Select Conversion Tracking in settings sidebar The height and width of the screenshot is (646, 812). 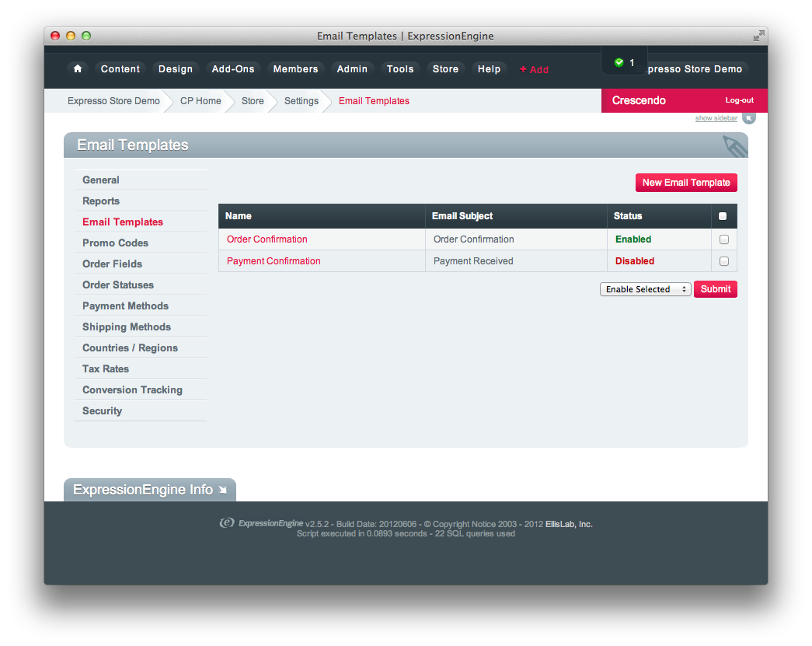[141, 389]
